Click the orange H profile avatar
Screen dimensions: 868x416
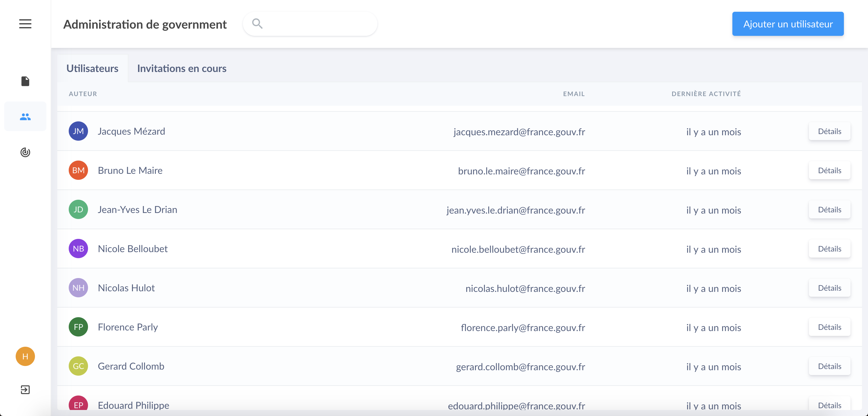[x=25, y=356]
